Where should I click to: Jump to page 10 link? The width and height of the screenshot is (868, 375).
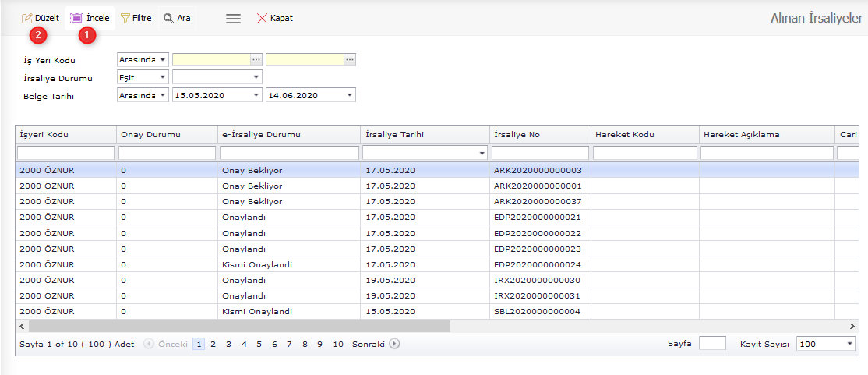(337, 344)
